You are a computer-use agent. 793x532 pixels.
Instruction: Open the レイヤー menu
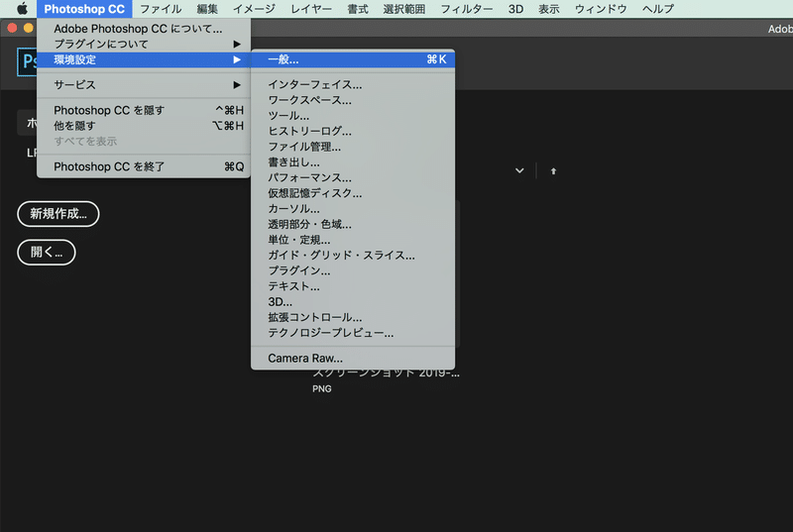311,9
